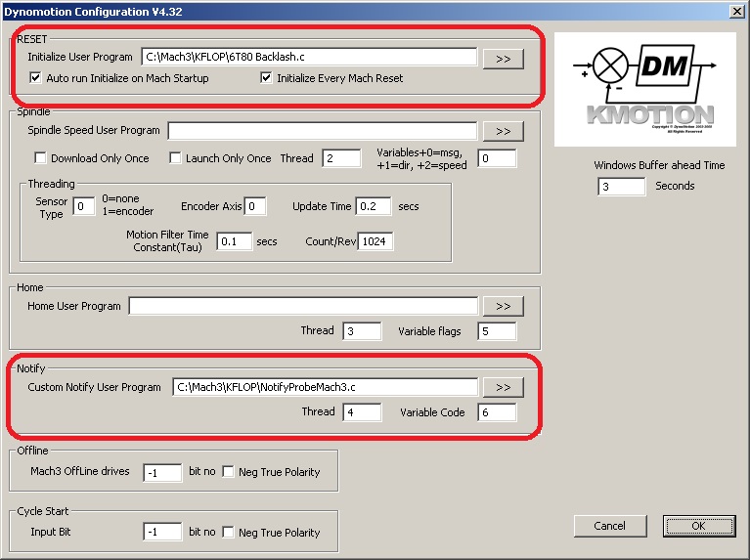Edit the Home Variable flags field
This screenshot has height=560, width=750.
[x=497, y=331]
